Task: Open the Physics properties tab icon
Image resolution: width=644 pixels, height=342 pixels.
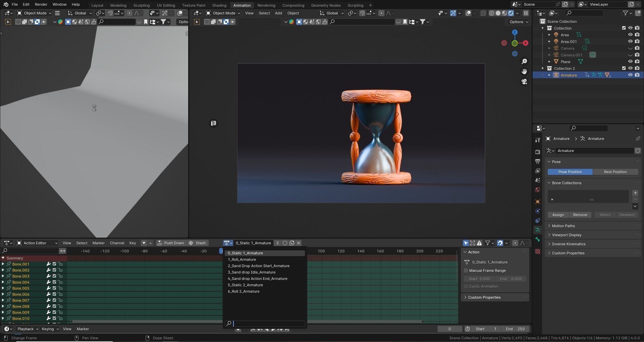Action: (x=538, y=211)
